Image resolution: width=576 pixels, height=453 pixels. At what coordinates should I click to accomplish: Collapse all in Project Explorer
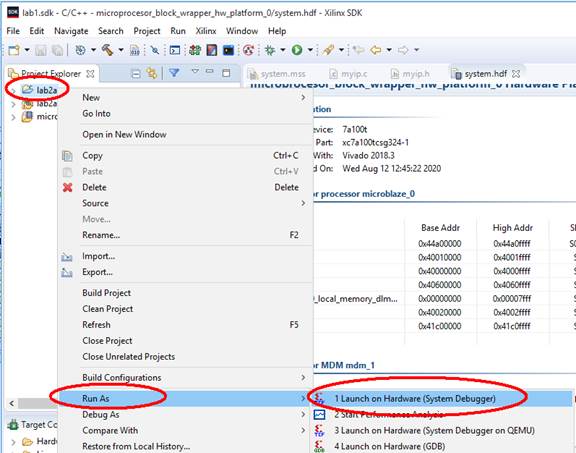click(136, 73)
